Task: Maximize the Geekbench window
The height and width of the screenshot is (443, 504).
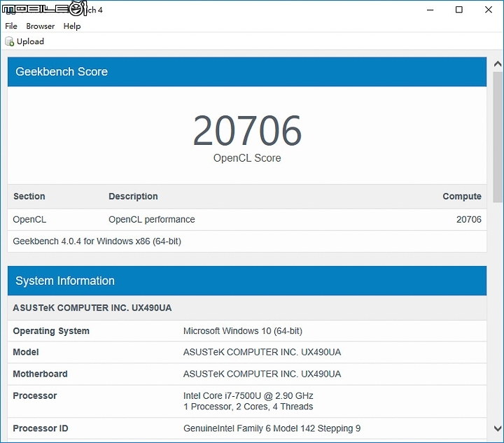Action: [459, 10]
